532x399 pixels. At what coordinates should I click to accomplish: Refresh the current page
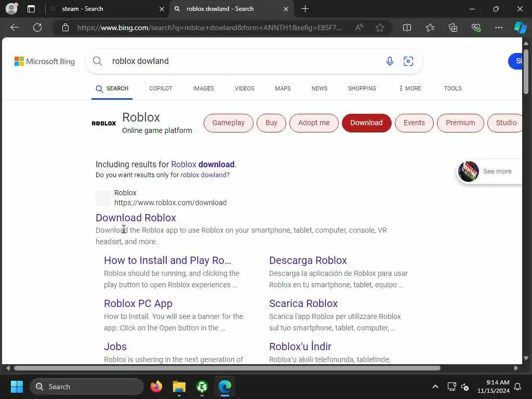[x=37, y=28]
